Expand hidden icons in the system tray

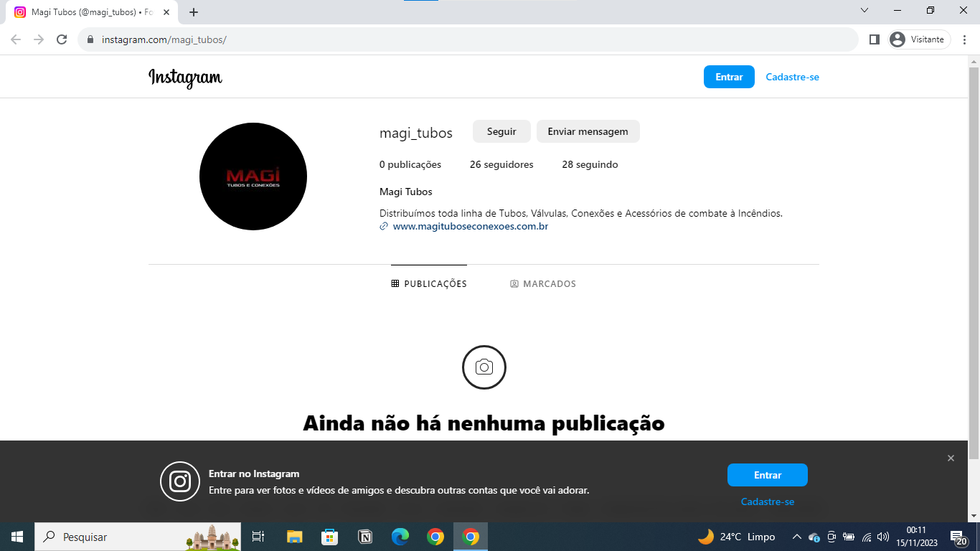tap(796, 537)
